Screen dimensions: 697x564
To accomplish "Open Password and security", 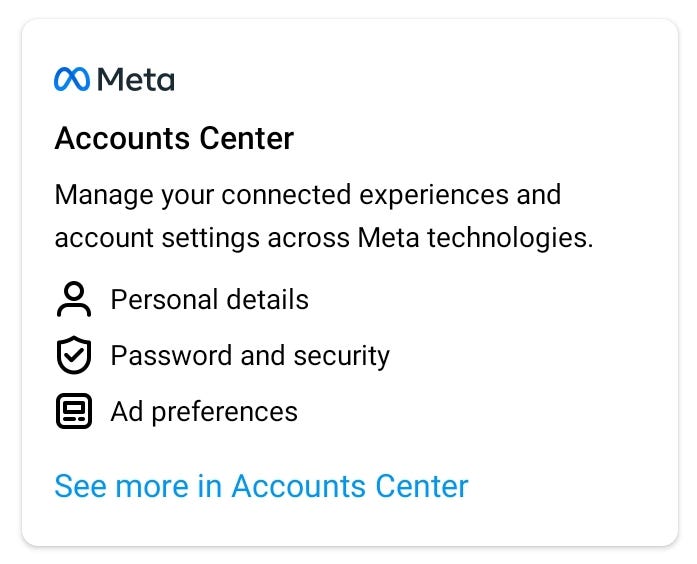I will 250,356.
